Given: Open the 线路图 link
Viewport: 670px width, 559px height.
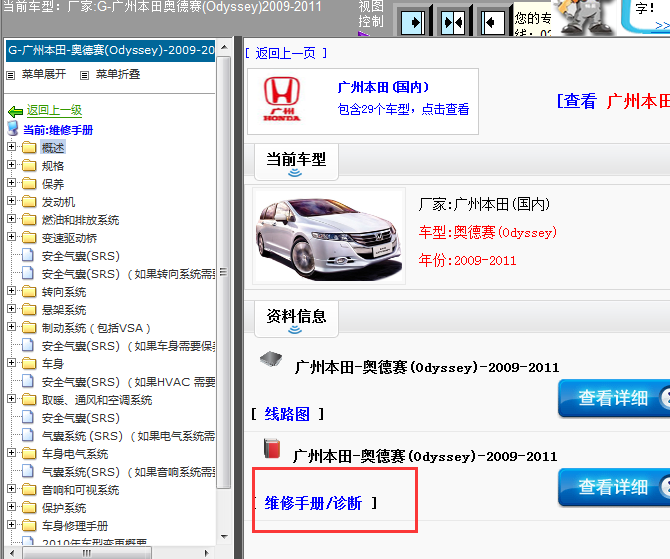Looking at the screenshot, I should (287, 414).
